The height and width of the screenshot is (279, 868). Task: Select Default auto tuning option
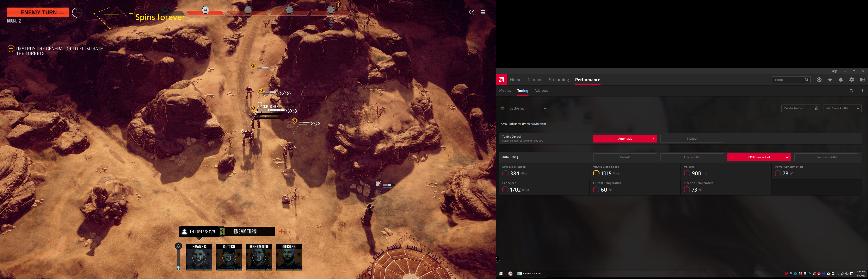pyautogui.click(x=625, y=157)
